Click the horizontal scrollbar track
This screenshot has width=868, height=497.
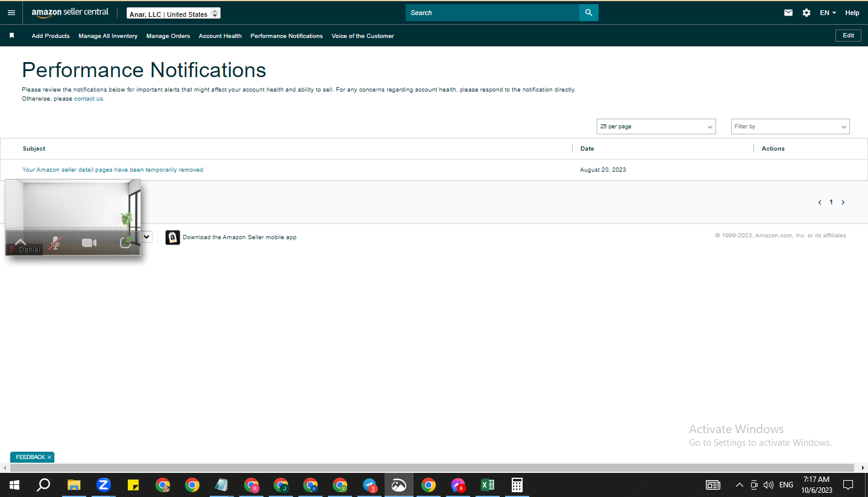[432, 468]
